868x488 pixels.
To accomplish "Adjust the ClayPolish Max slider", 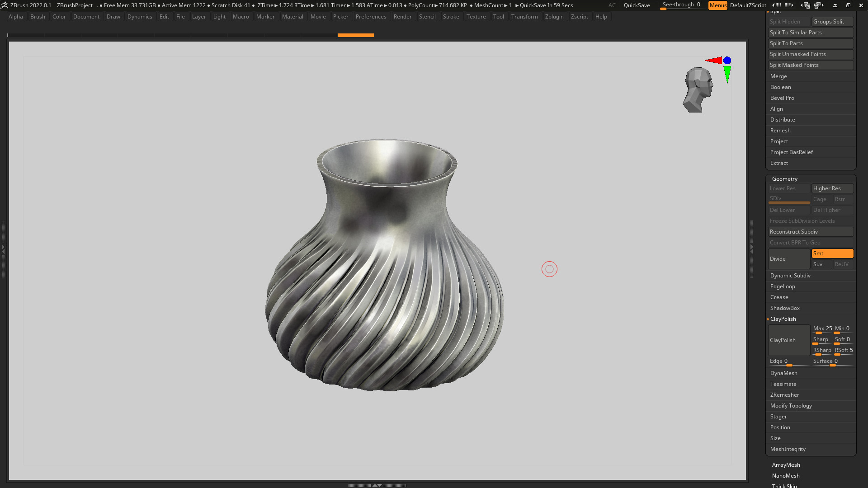I will tap(822, 329).
